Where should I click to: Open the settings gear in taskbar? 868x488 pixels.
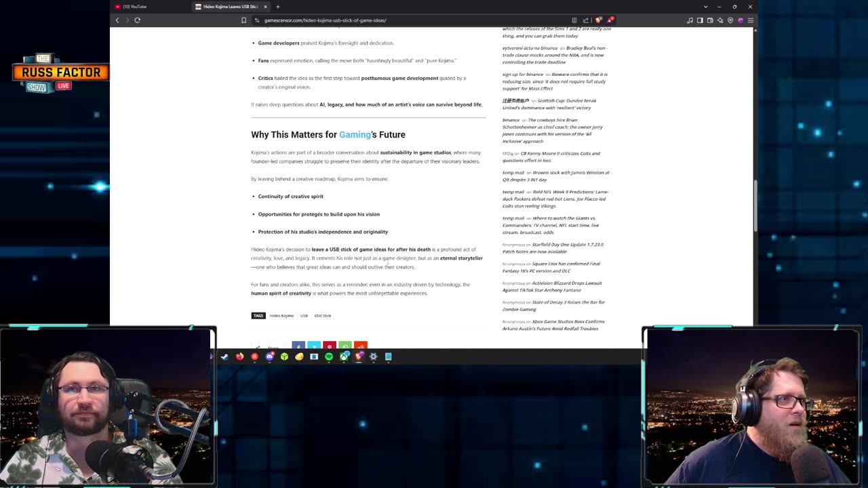(x=373, y=357)
